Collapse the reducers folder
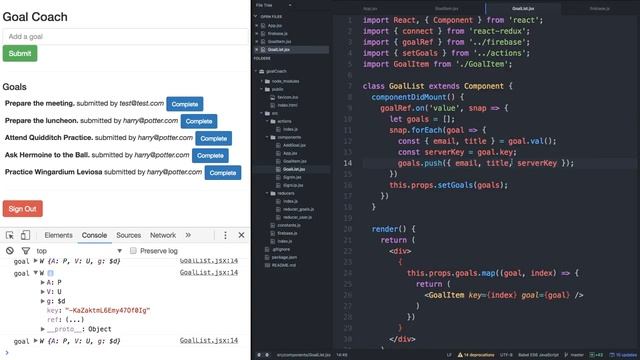 (267, 193)
